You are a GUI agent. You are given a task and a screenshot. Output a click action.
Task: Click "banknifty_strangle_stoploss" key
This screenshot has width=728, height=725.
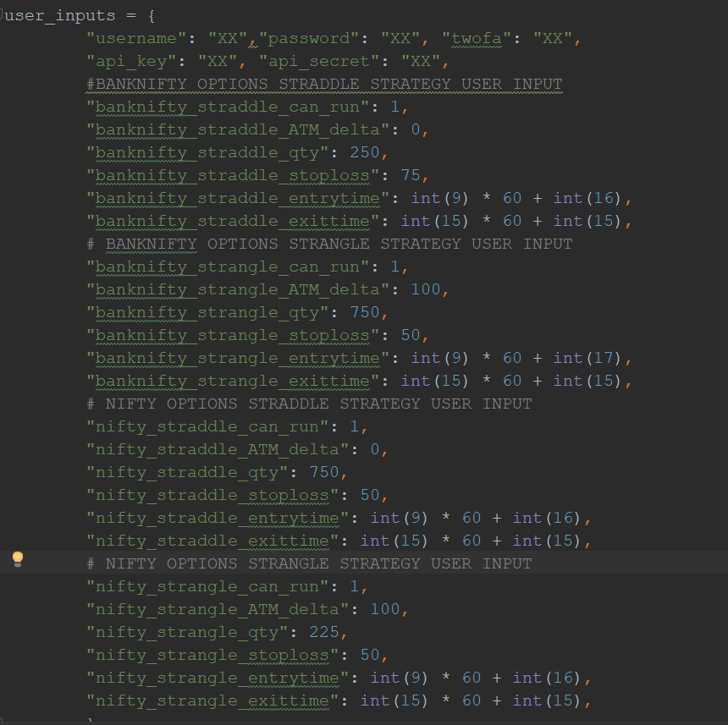[233, 335]
